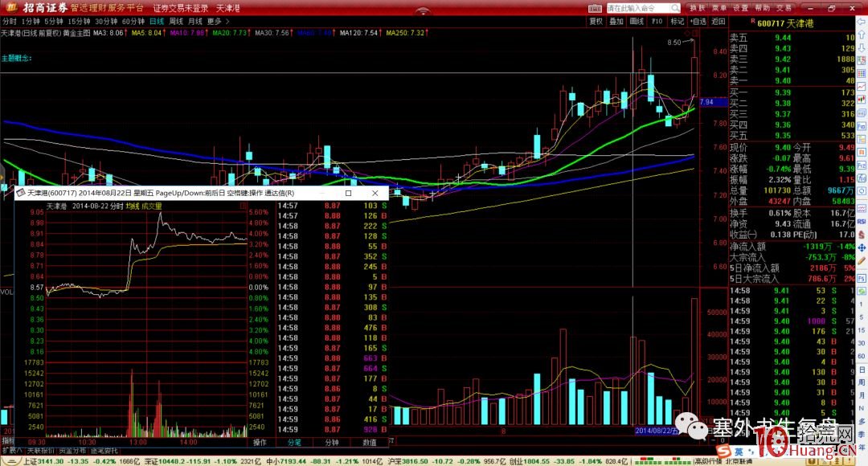The image size is (868, 466).
Task: Click the 招商证券 logo icon
Action: [x=11, y=8]
